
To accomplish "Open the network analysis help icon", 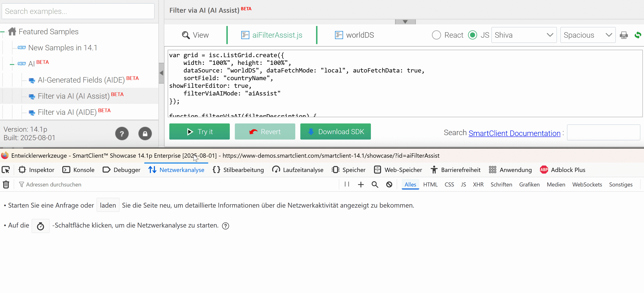I will pyautogui.click(x=226, y=226).
